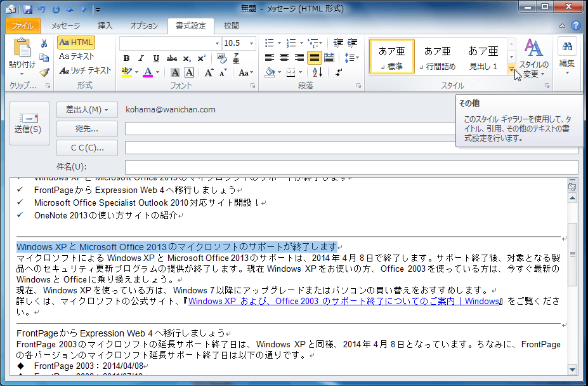The height and width of the screenshot is (386, 588).
Task: Switch to the オプション tab
Action: click(x=144, y=26)
